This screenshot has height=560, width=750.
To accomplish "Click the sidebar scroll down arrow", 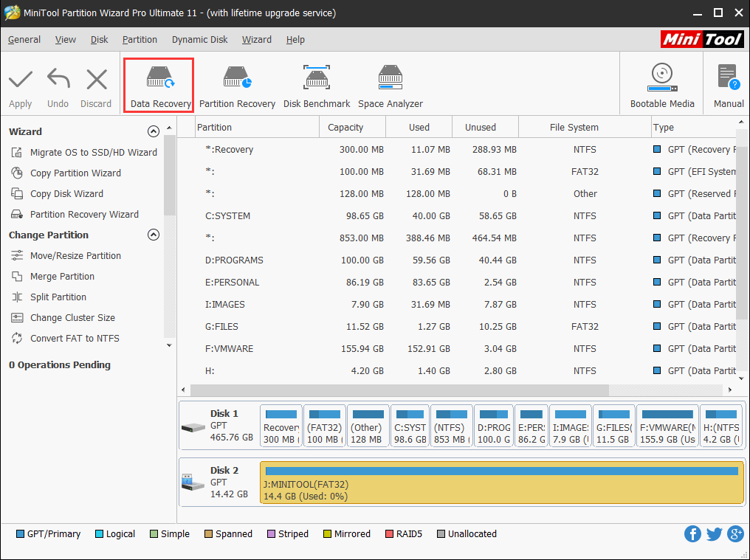I will pyautogui.click(x=169, y=345).
